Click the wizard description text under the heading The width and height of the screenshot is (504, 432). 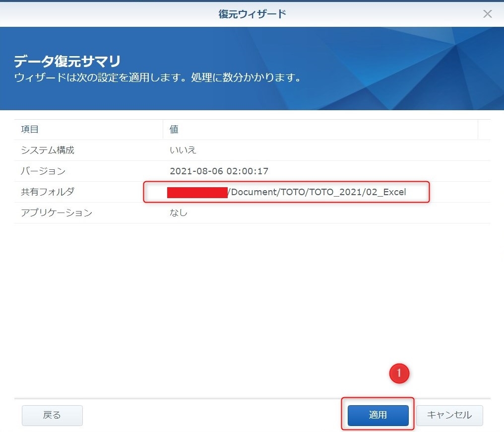(157, 78)
